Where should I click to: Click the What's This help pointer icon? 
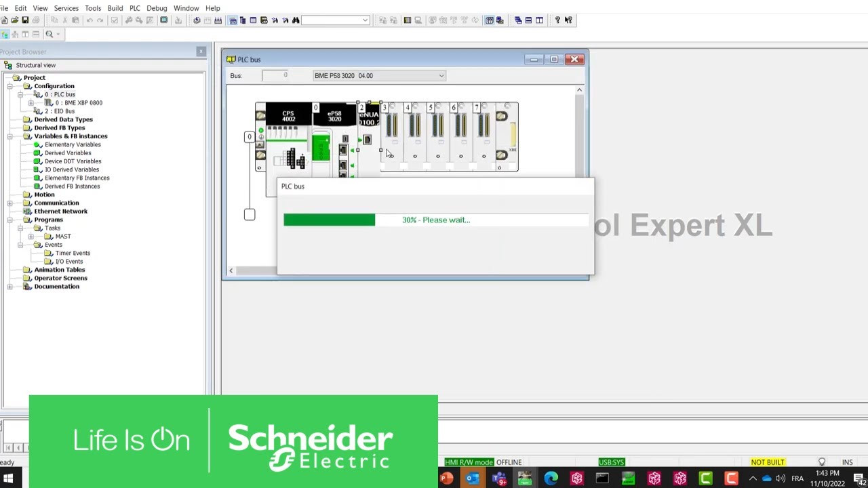[x=568, y=20]
